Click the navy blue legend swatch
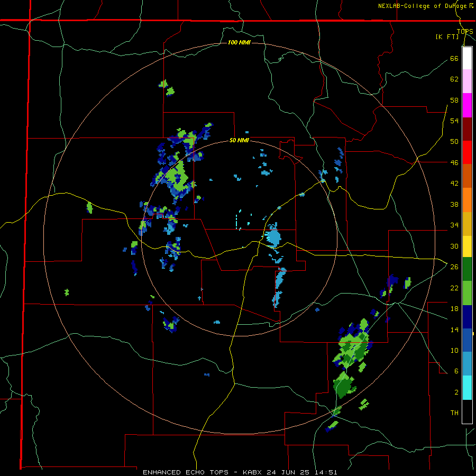The width and height of the screenshot is (476, 476). point(467,317)
